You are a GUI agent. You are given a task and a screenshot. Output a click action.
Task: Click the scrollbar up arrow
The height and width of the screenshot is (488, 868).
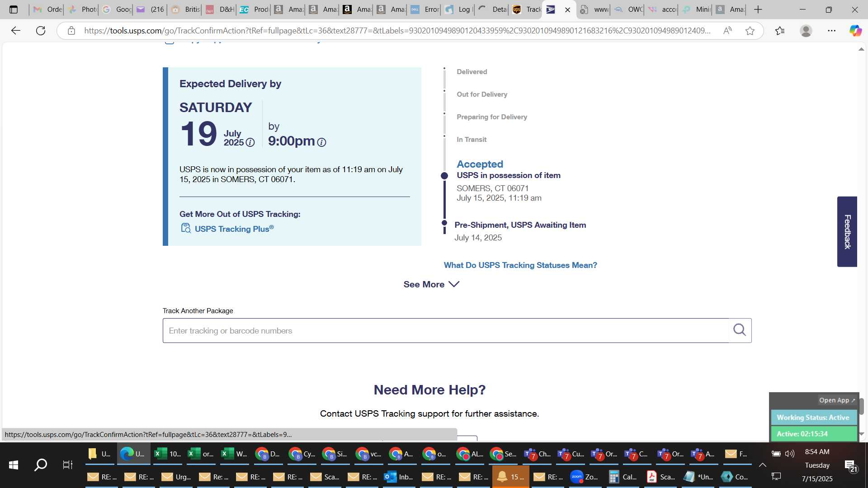pyautogui.click(x=861, y=49)
